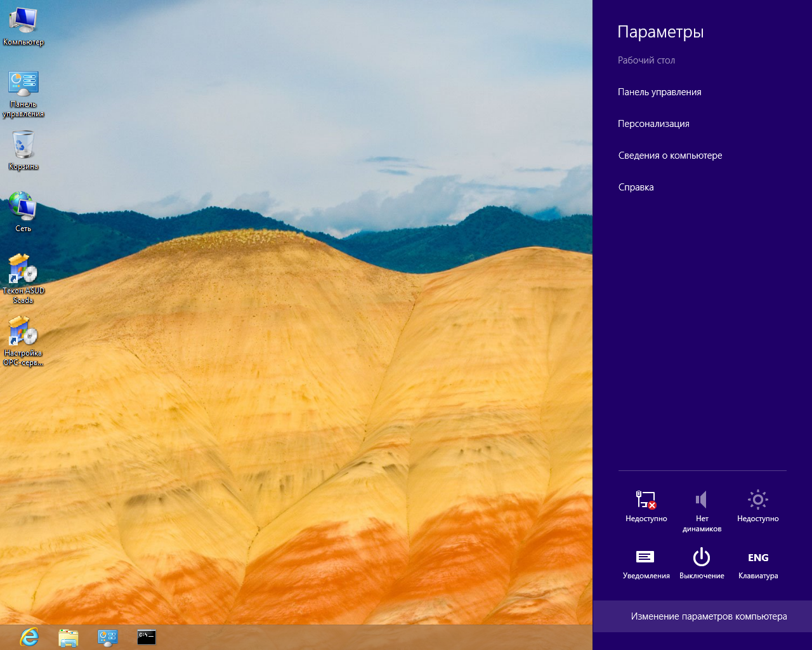This screenshot has width=812, height=650.
Task: Choose Персонализация in the Параметры panel
Action: click(x=653, y=124)
